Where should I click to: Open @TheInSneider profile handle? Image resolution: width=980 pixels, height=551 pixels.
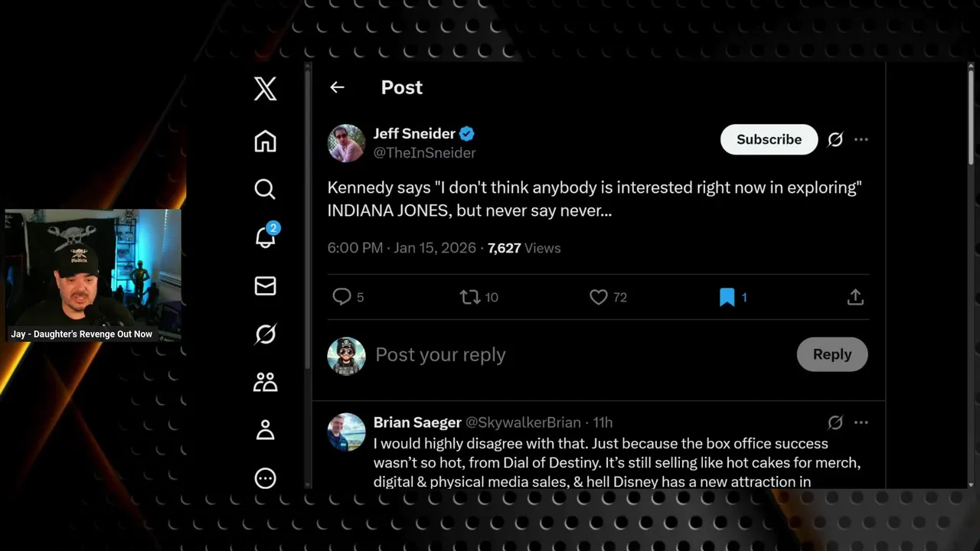pyautogui.click(x=424, y=152)
